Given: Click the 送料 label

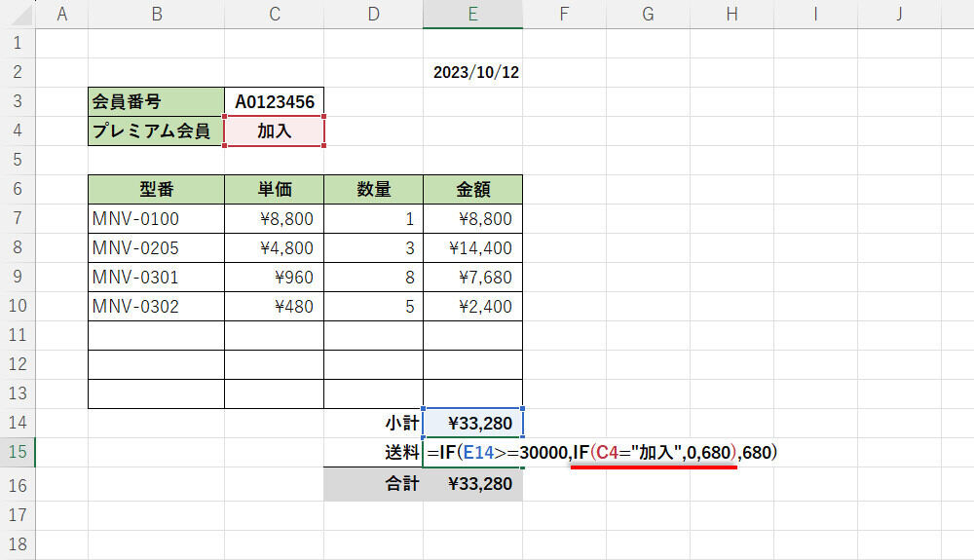Looking at the screenshot, I should coord(402,452).
